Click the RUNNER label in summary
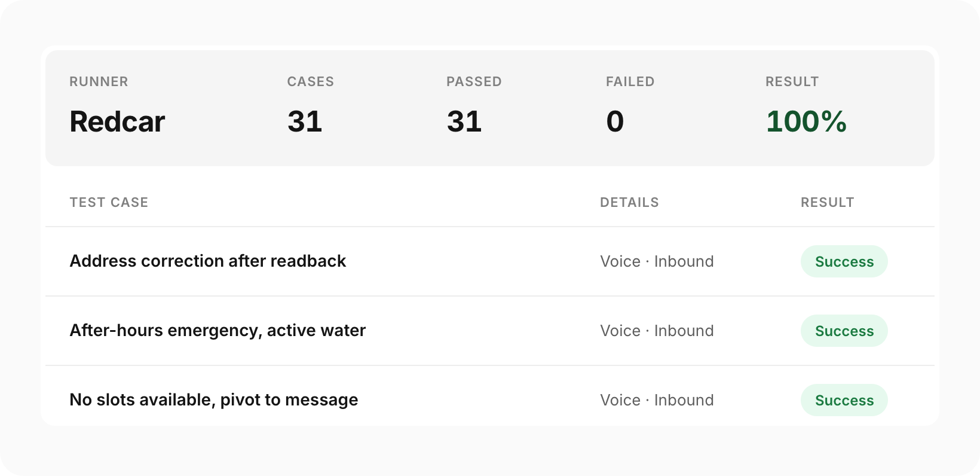The height and width of the screenshot is (476, 980). (99, 81)
